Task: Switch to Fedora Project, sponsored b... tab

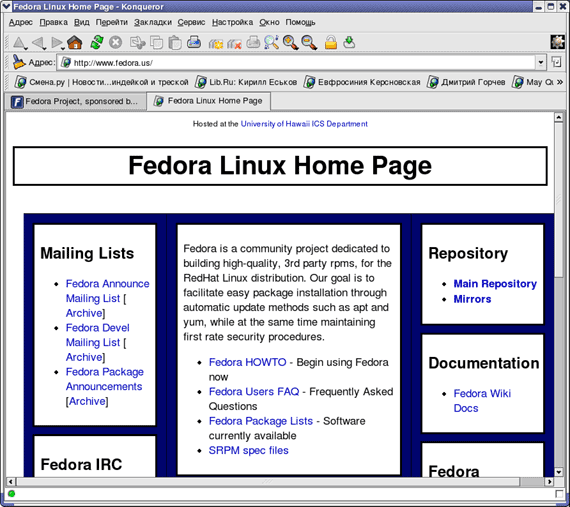Action: 76,101
